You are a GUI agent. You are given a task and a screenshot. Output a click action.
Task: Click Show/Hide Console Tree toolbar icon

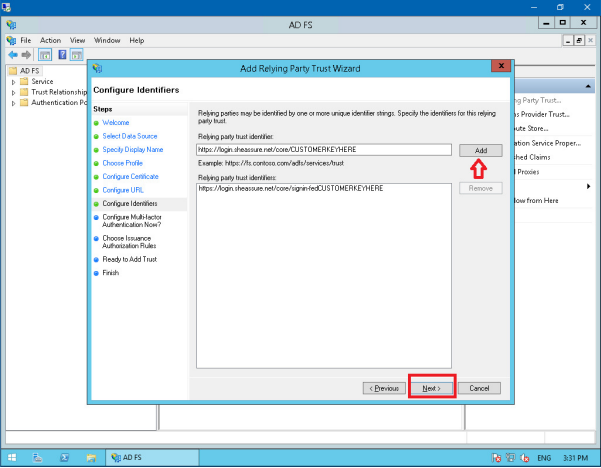pyautogui.click(x=45, y=54)
